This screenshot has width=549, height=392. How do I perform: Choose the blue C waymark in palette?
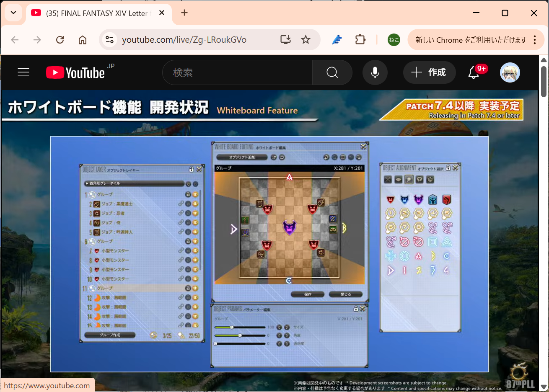447,256
